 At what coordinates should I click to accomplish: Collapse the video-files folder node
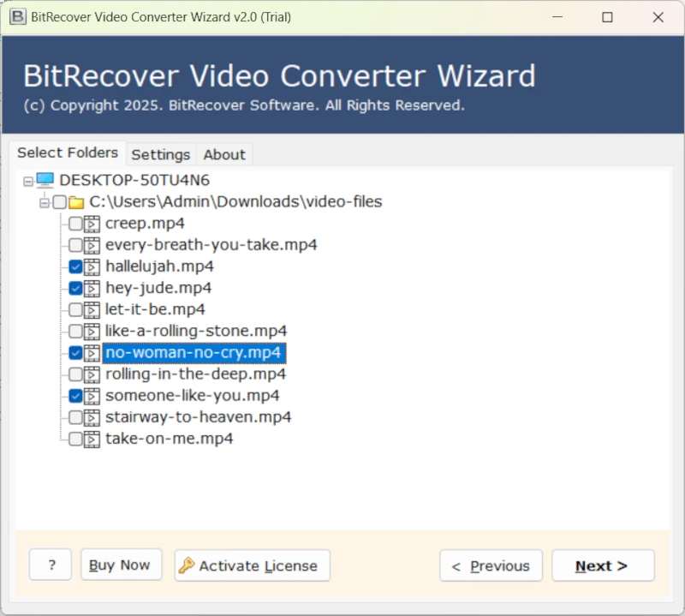tap(45, 202)
